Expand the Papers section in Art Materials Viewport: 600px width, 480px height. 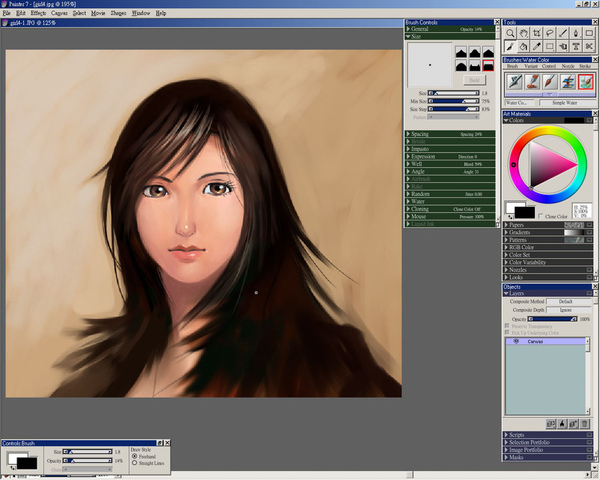point(506,225)
